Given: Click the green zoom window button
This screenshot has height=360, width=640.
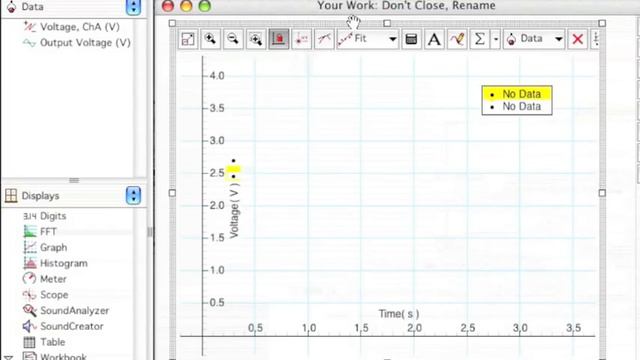Looking at the screenshot, I should pos(204,6).
